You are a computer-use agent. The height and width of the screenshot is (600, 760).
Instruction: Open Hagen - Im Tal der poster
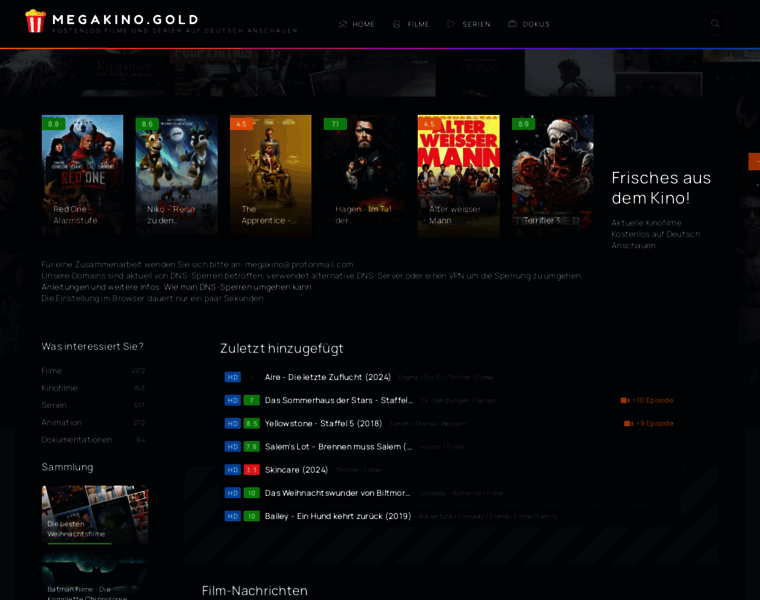point(364,175)
